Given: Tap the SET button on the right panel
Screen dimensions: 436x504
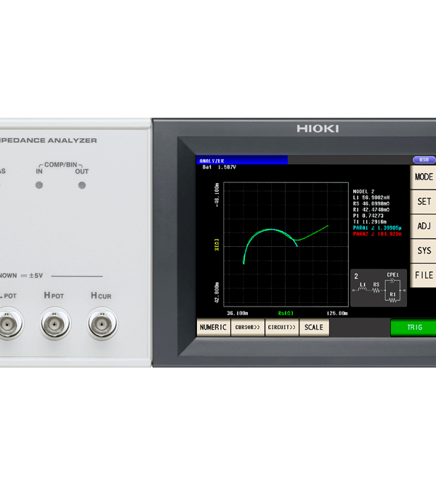Looking at the screenshot, I should 423,202.
